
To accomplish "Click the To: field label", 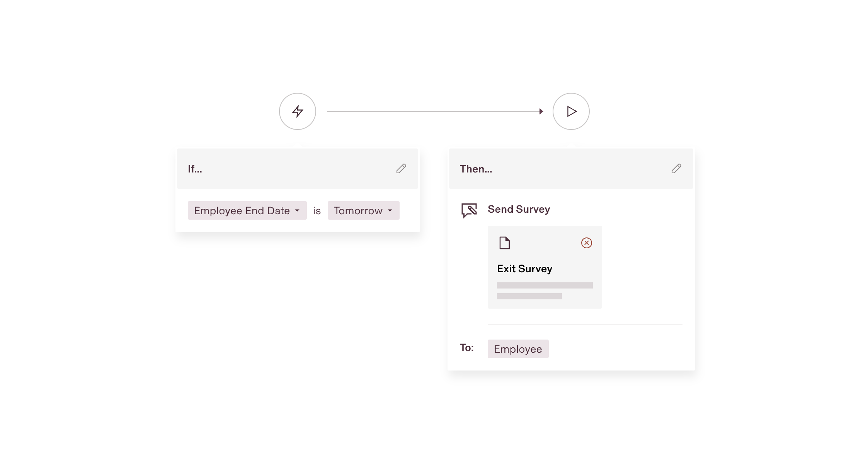I will [x=466, y=347].
